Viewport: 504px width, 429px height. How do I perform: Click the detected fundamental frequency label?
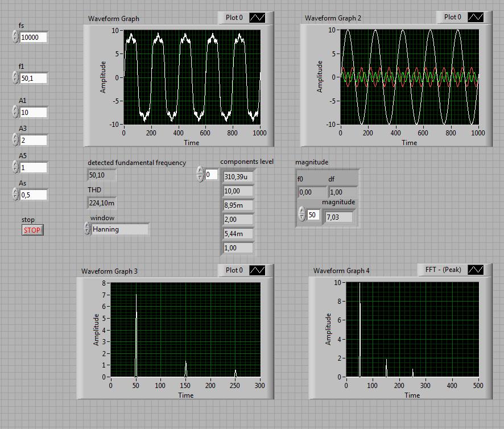137,163
